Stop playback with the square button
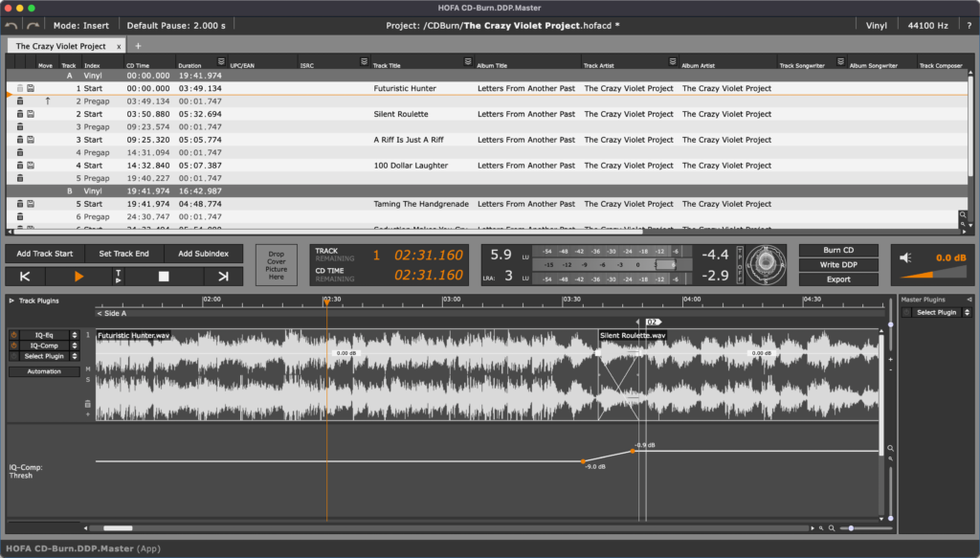The height and width of the screenshot is (558, 980). click(164, 277)
